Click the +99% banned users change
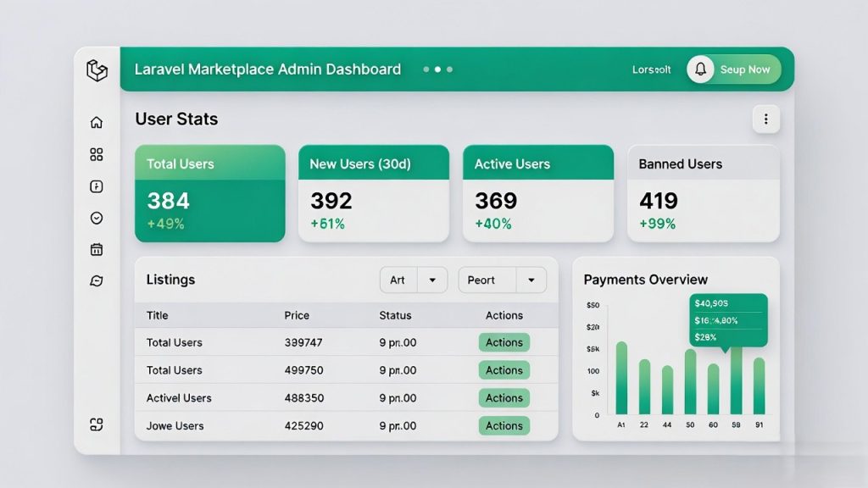This screenshot has height=488, width=868. (x=658, y=224)
